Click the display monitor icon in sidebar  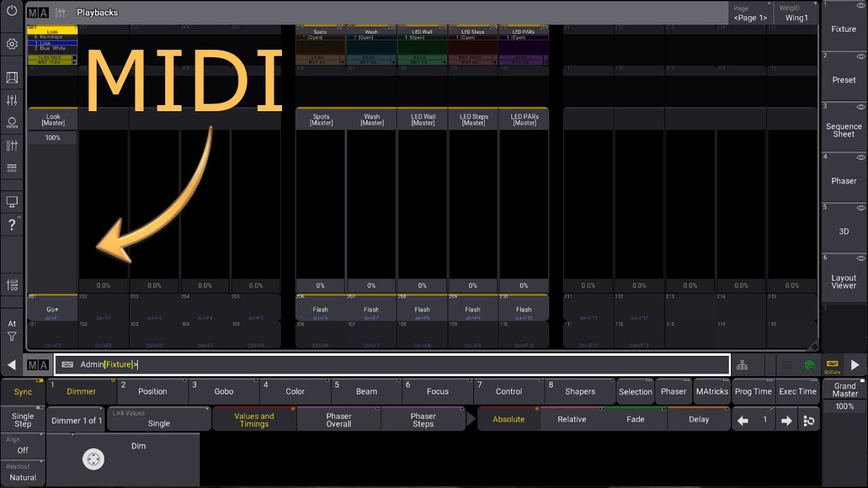point(12,202)
